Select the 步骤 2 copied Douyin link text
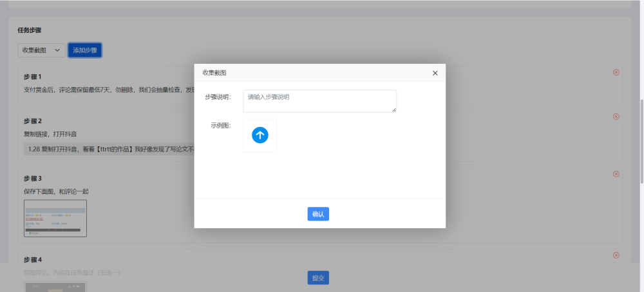Image resolution: width=644 pixels, height=292 pixels. coord(109,149)
